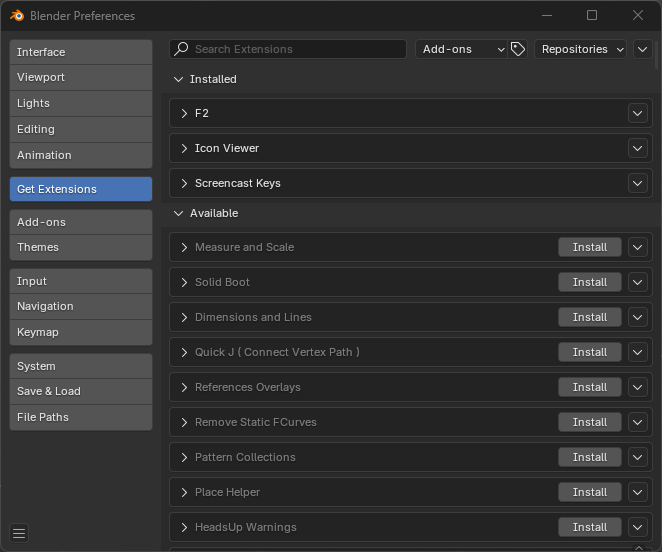Open the Editing preferences tab
This screenshot has height=552, width=662.
[x=81, y=129]
